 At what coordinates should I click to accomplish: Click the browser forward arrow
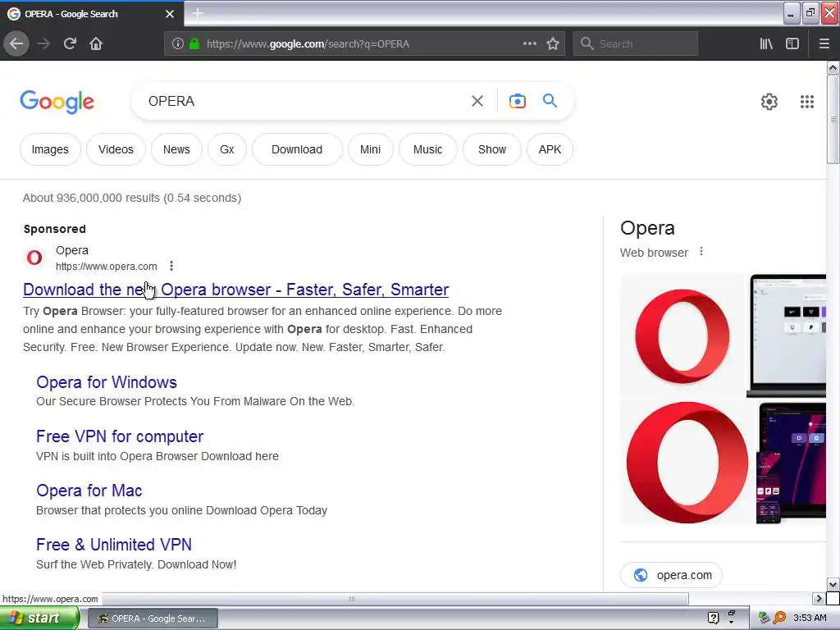[x=43, y=43]
